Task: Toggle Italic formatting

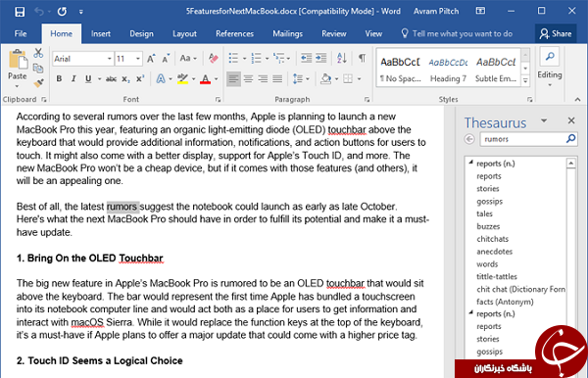Action: (x=73, y=79)
